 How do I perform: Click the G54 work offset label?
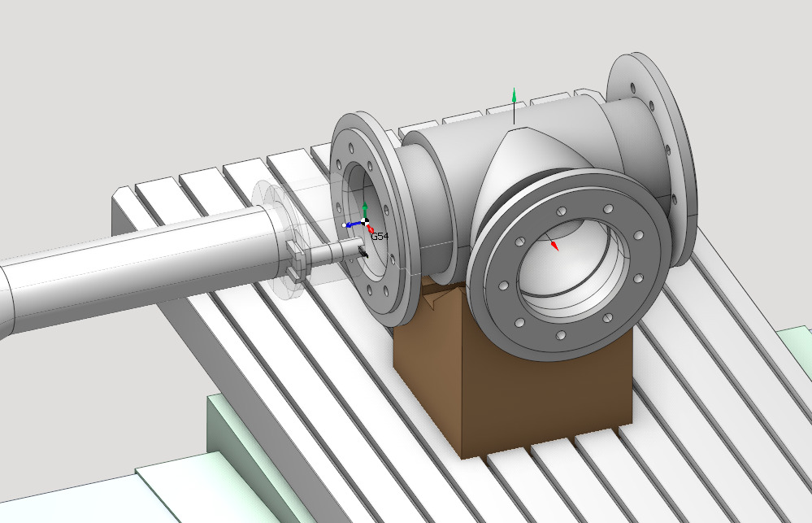[x=380, y=236]
